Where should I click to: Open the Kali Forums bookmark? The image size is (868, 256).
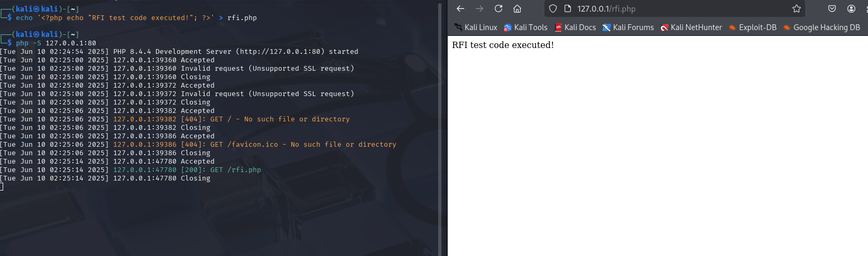click(x=628, y=27)
